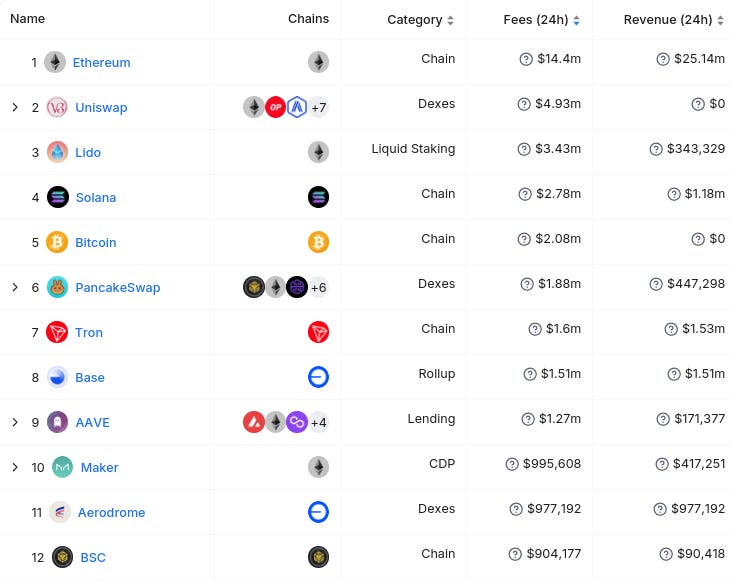The width and height of the screenshot is (734, 580).
Task: Click the BSC chain icon in PancakeSwap row
Action: click(x=254, y=287)
